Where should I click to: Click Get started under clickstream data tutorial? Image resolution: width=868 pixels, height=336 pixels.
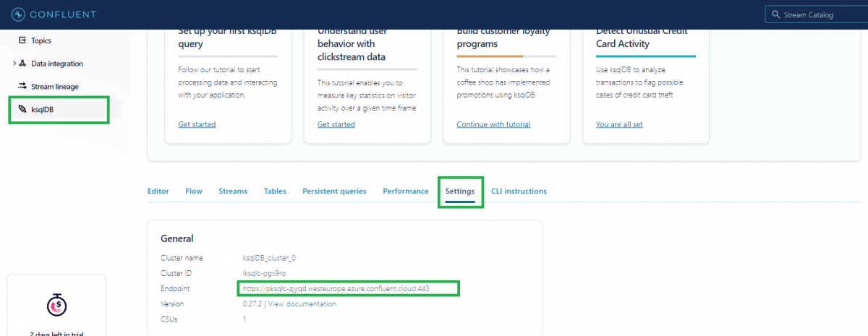pos(336,124)
